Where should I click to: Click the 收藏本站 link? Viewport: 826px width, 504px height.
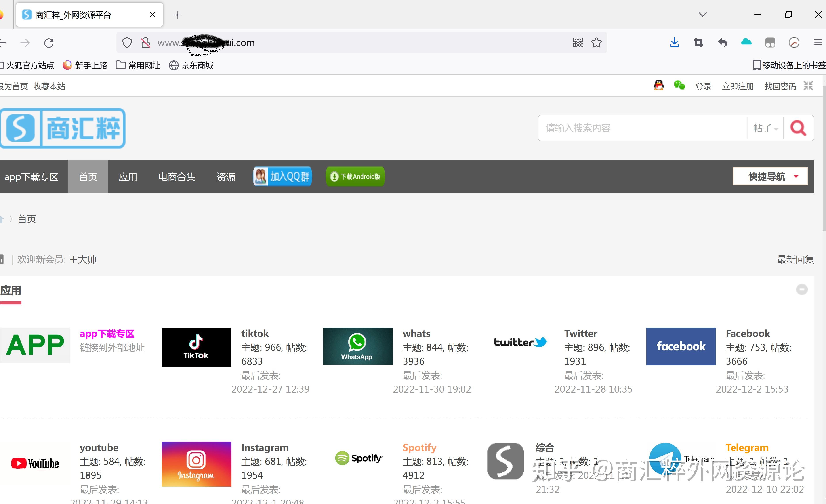(49, 86)
